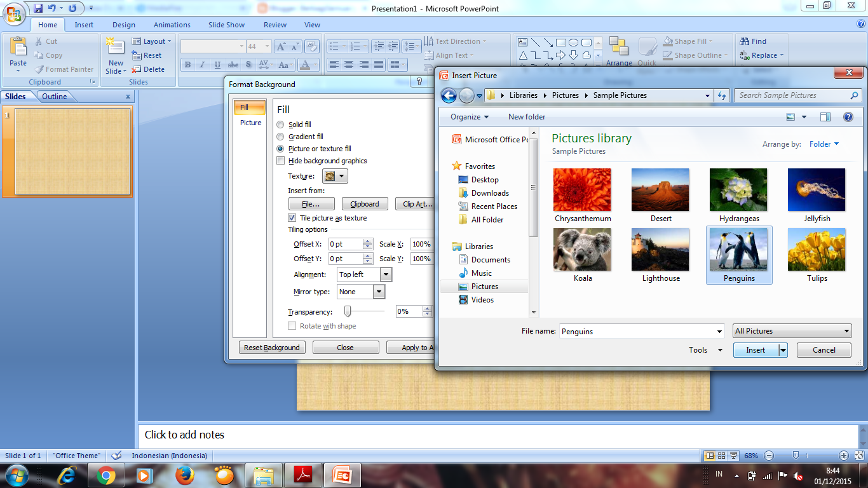Expand the Organize menu
The image size is (868, 488).
click(x=470, y=117)
